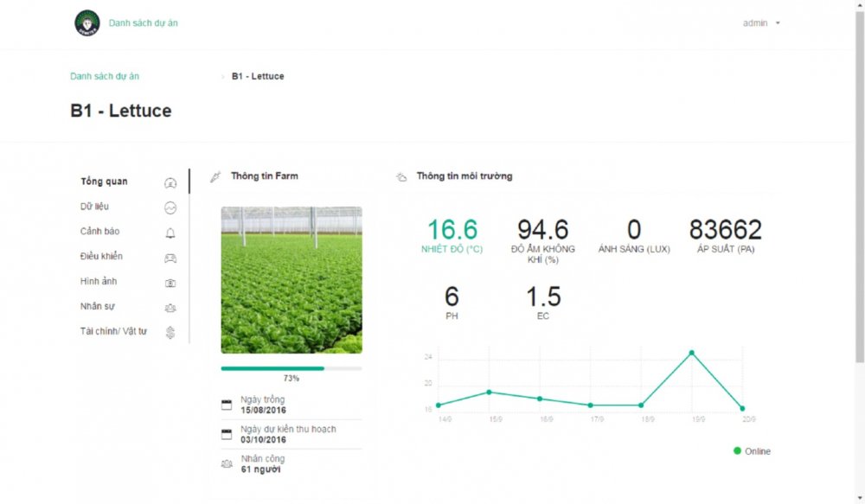Click the Dữ liệu chart icon
Image resolution: width=865 pixels, height=504 pixels.
pyautogui.click(x=170, y=207)
